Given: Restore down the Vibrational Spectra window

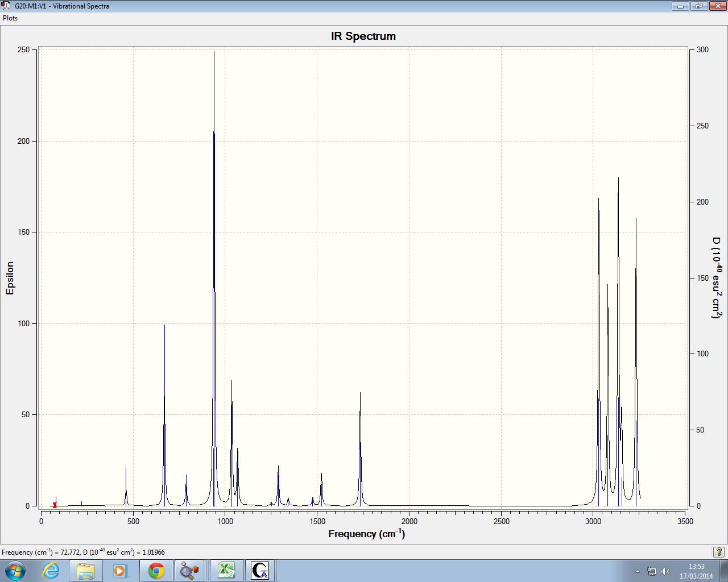Looking at the screenshot, I should (x=698, y=6).
